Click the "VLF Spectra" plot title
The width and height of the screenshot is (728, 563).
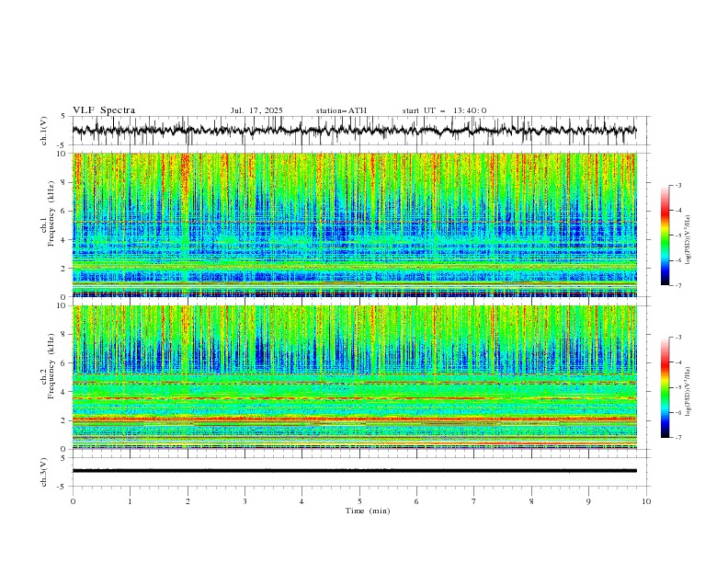point(104,110)
